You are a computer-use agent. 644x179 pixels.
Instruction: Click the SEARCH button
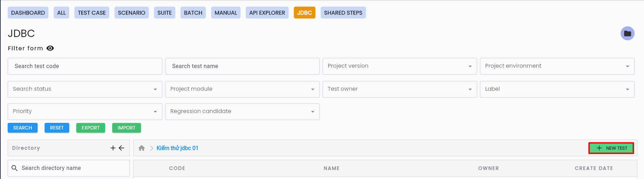click(x=23, y=128)
